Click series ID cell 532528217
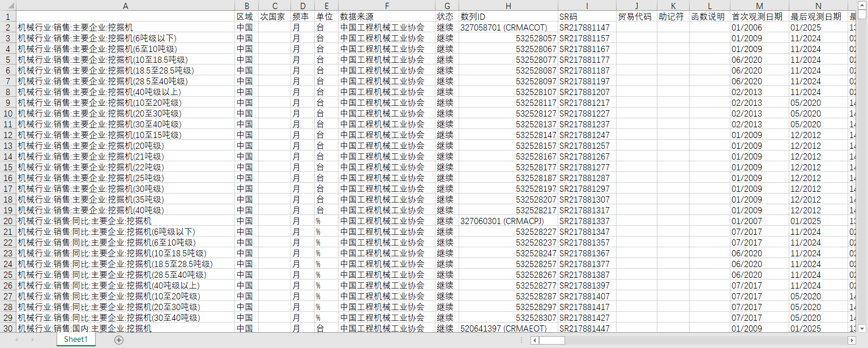This screenshot has height=348, width=868. (508, 210)
